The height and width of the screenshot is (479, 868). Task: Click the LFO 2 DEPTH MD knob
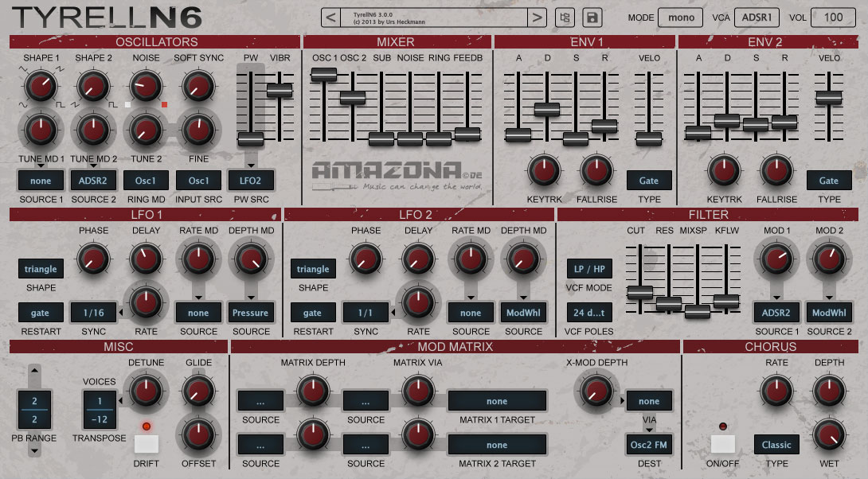tap(523, 259)
